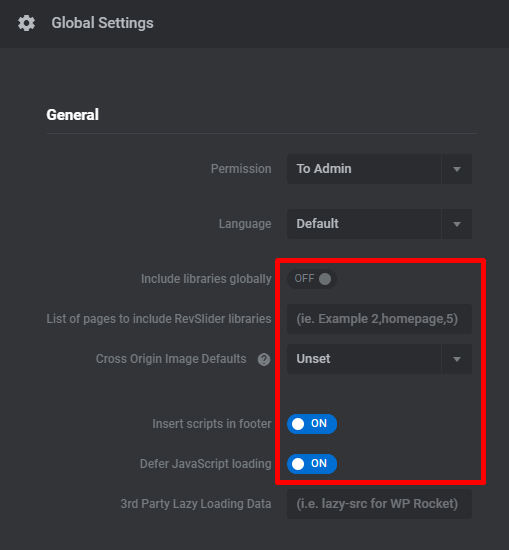Screen dimensions: 509x550
Task: Click the Global Settings gear icon
Action: coord(27,23)
